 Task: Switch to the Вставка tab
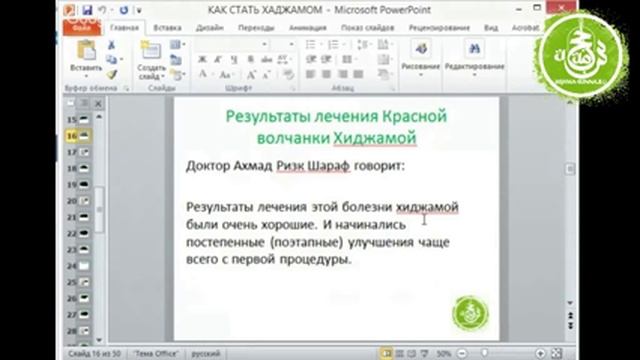[167, 28]
